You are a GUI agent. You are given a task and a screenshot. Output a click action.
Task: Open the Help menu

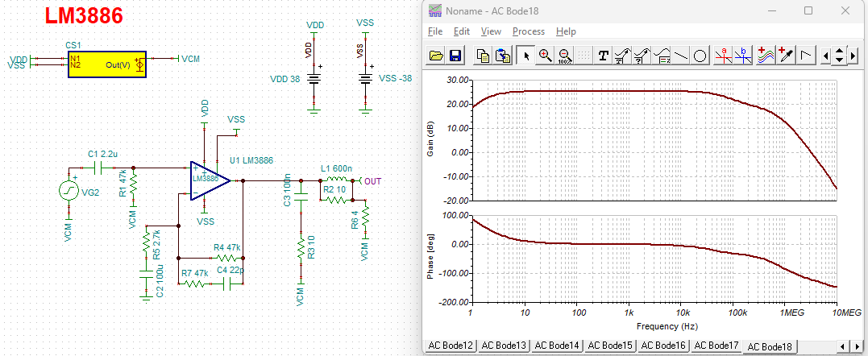click(567, 31)
